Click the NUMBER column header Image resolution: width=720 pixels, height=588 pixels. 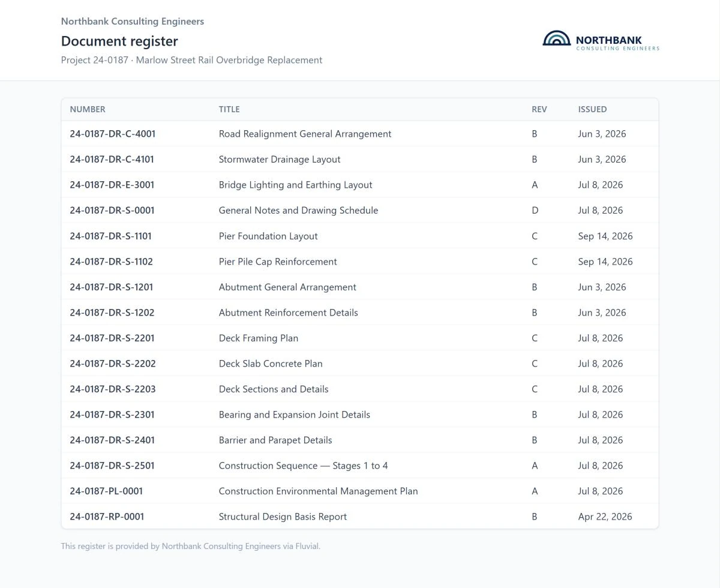click(88, 109)
